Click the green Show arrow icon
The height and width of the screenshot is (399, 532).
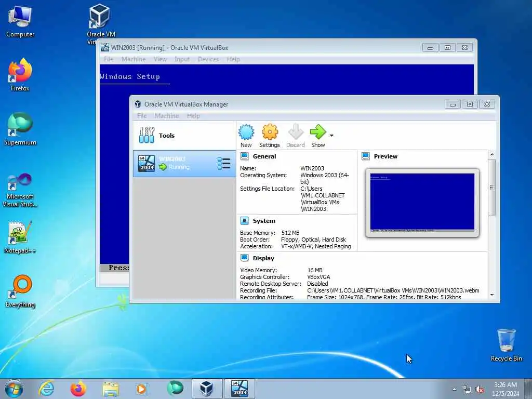point(318,132)
